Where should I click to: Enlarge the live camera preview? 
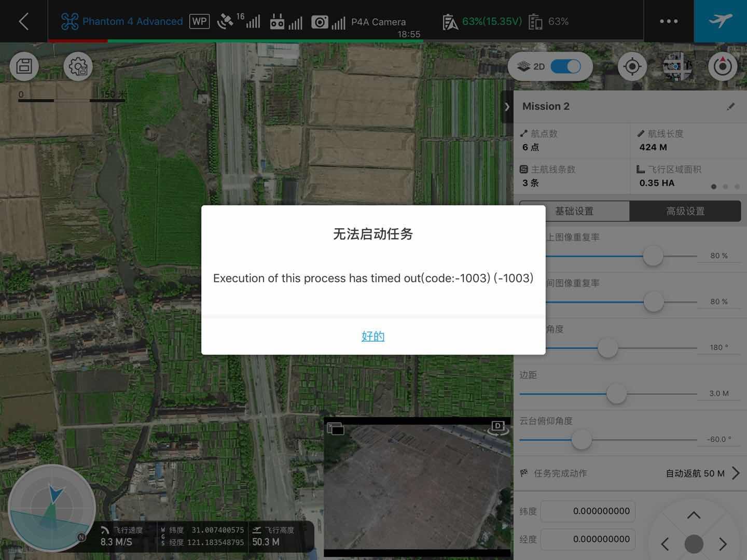(417, 487)
